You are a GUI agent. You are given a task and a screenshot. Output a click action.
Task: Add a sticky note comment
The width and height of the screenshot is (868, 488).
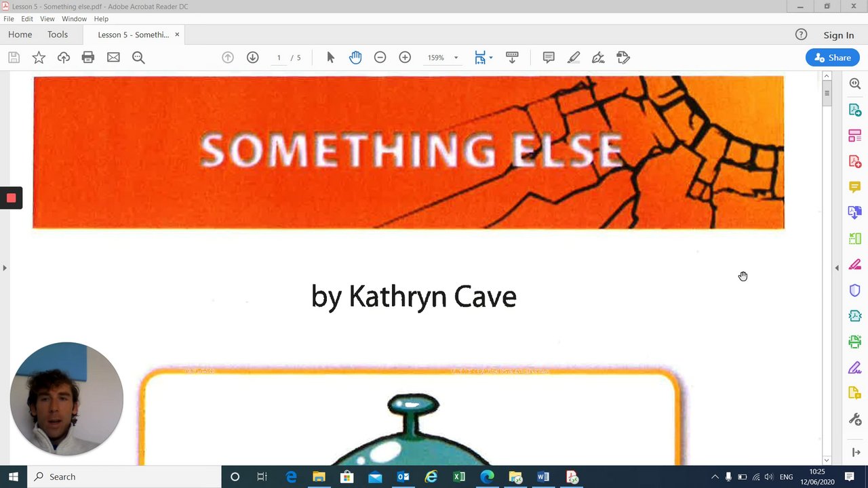tap(549, 58)
